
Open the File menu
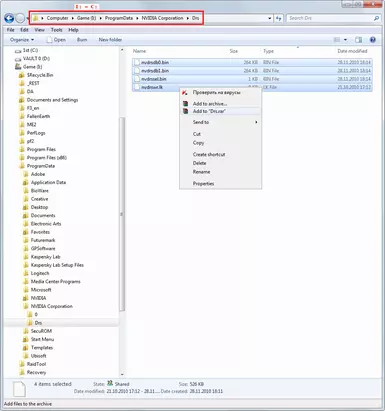11,30
